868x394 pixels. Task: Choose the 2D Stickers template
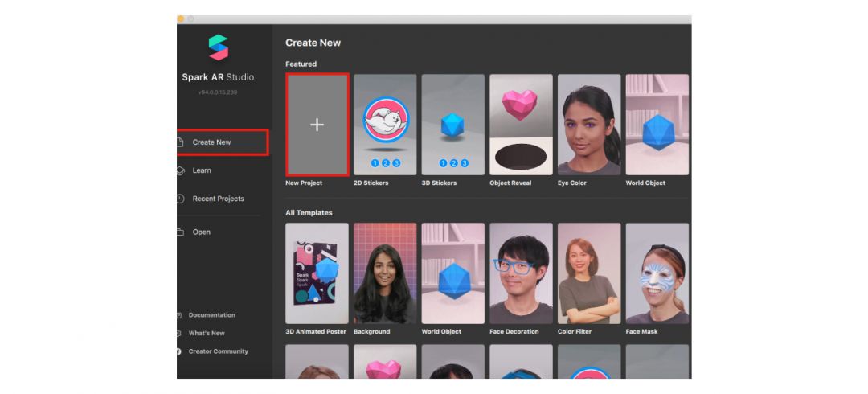click(x=385, y=125)
